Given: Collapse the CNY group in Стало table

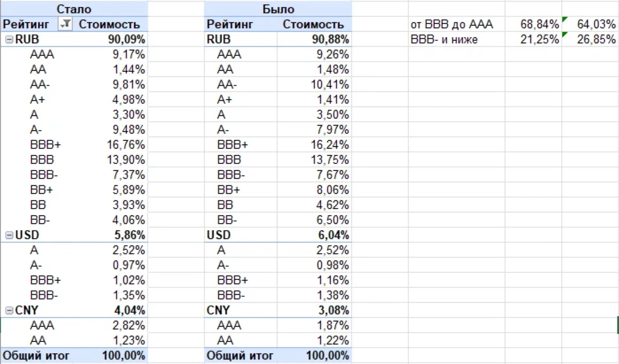Looking at the screenshot, I should pos(9,310).
